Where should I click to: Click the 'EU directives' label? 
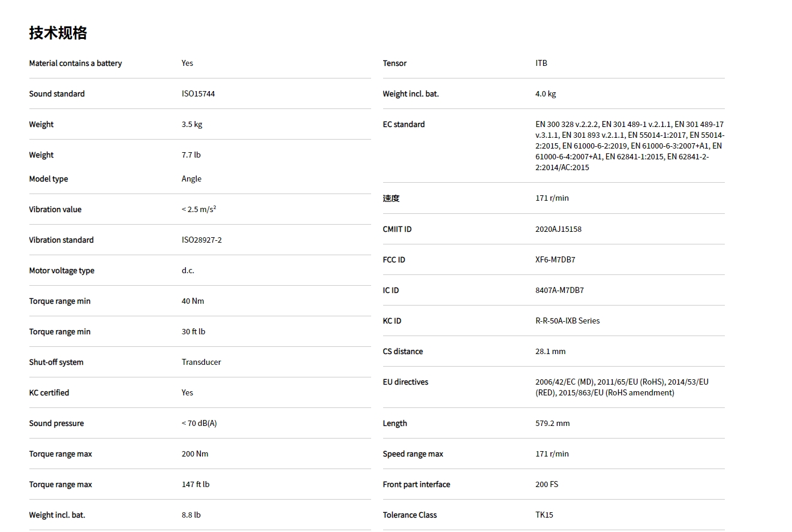[x=405, y=382]
